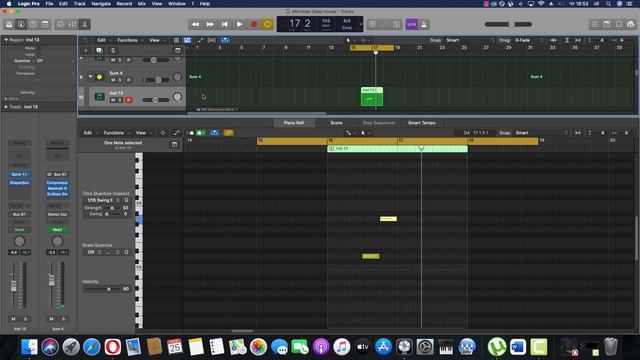
Task: Open the LCD display mode dropdown arrow
Action: coord(361,24)
